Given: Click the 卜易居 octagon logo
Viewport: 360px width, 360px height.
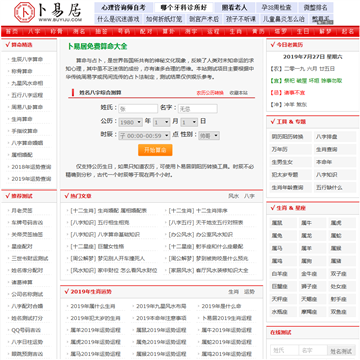Looking at the screenshot, I should click(x=24, y=12).
